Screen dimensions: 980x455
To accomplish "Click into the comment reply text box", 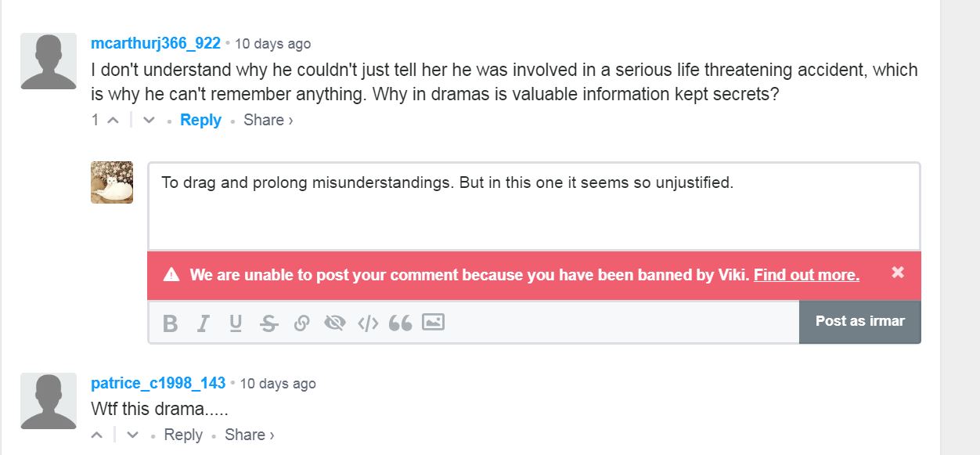I will [x=534, y=207].
